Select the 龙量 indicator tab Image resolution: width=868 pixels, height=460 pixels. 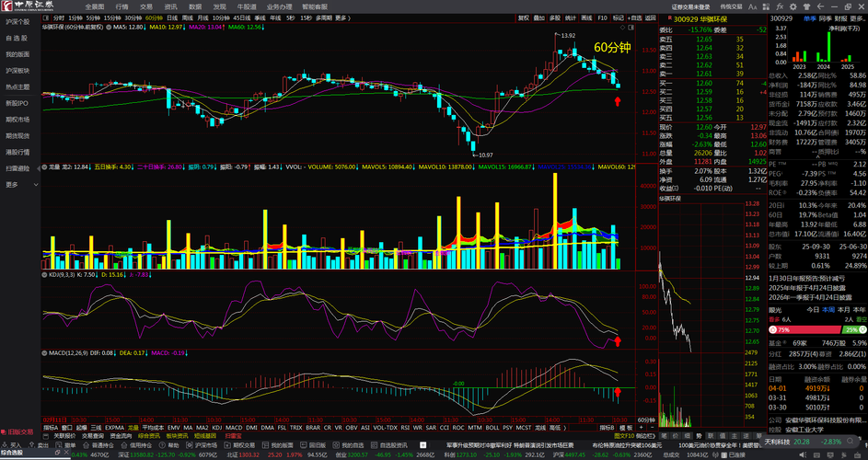[x=133, y=428]
